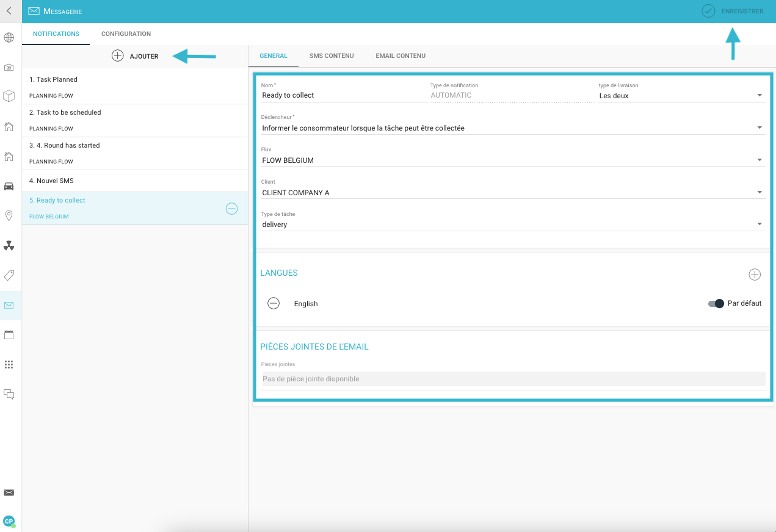Image resolution: width=776 pixels, height=532 pixels.
Task: Click the Langues section heading
Action: tap(279, 273)
